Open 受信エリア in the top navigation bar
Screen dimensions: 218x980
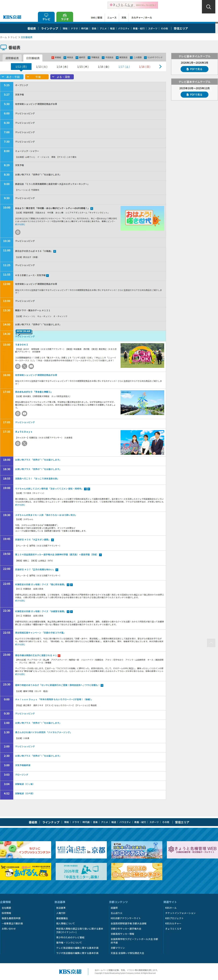coord(181,29)
